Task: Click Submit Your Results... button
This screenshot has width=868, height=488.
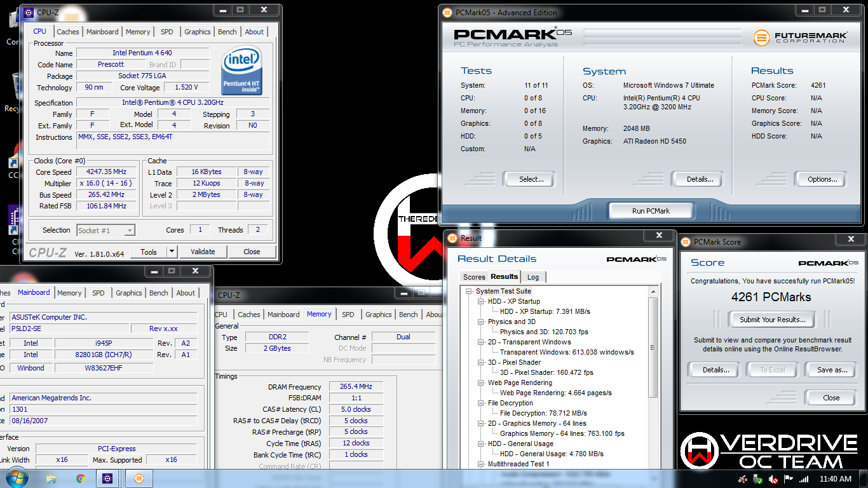Action: click(773, 320)
